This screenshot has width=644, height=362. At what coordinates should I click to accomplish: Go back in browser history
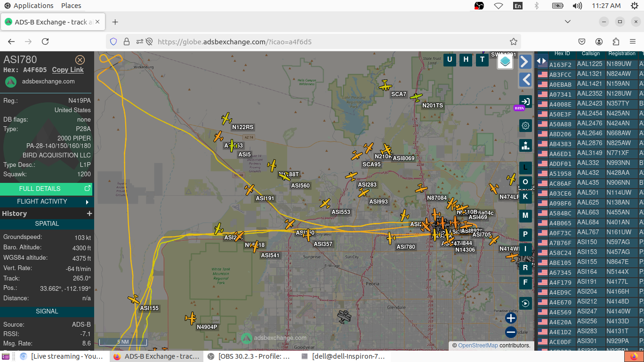point(11,41)
